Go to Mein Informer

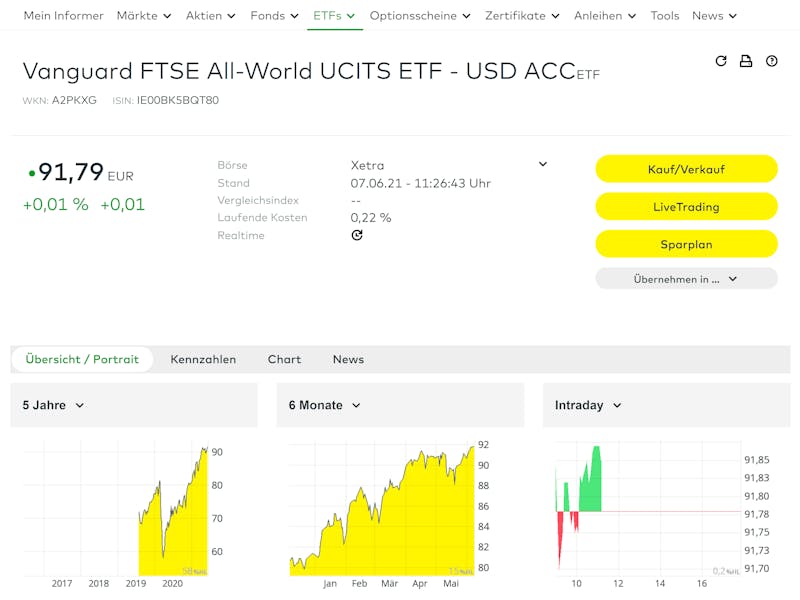(63, 16)
